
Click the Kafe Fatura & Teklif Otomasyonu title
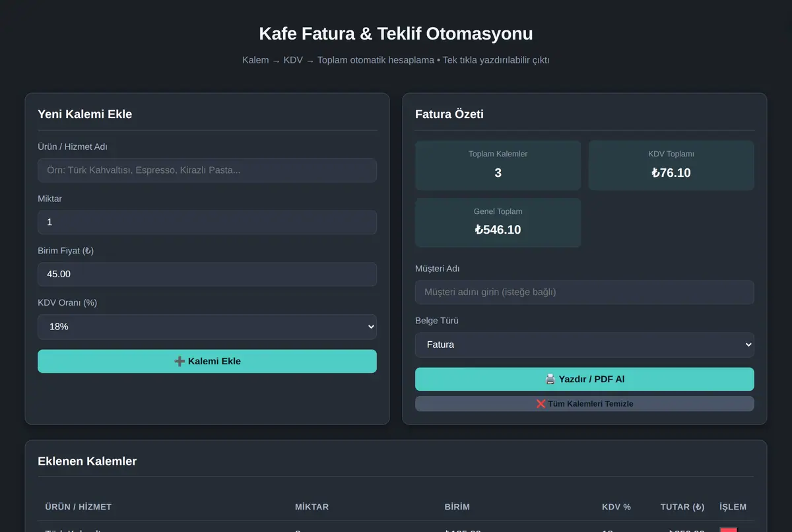pyautogui.click(x=396, y=34)
